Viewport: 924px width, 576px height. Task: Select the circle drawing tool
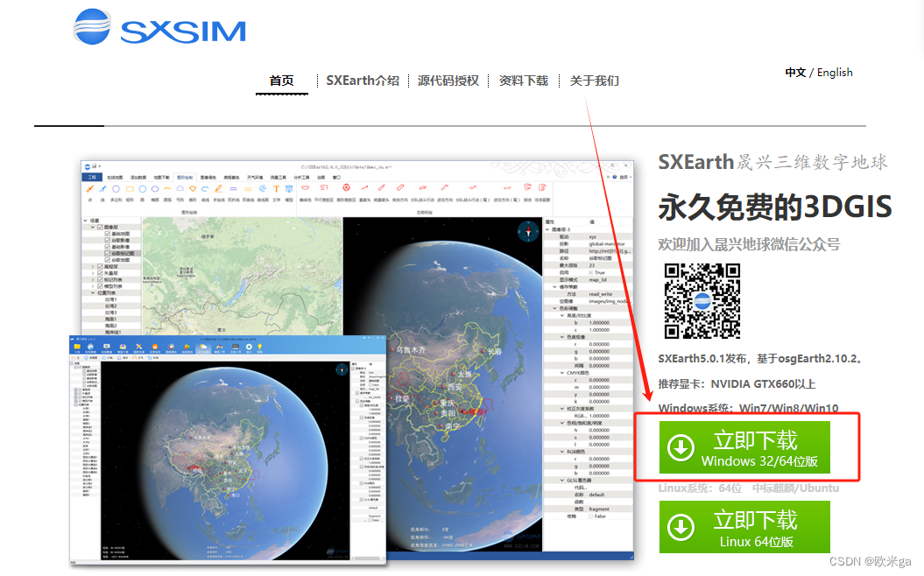pos(142,188)
